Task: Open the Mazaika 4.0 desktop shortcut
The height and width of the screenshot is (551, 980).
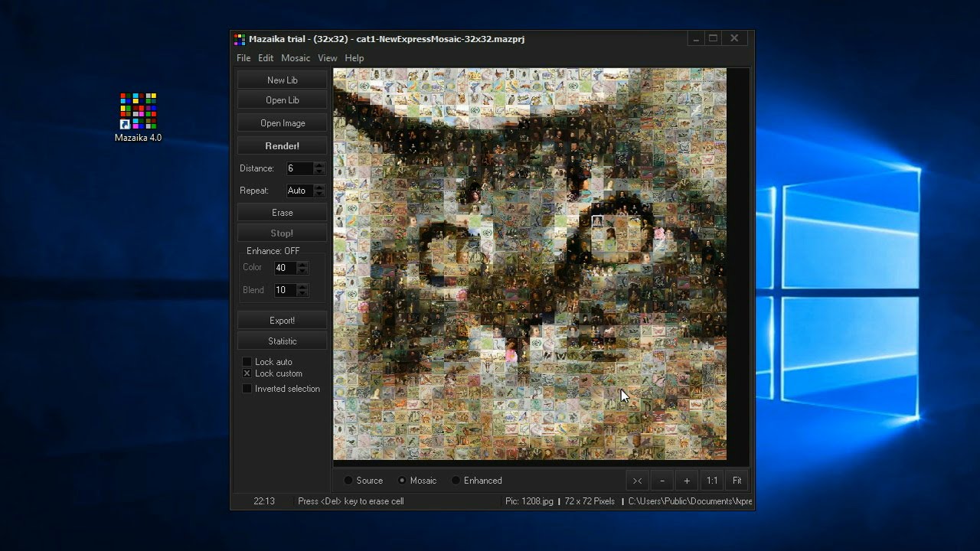Action: click(139, 117)
